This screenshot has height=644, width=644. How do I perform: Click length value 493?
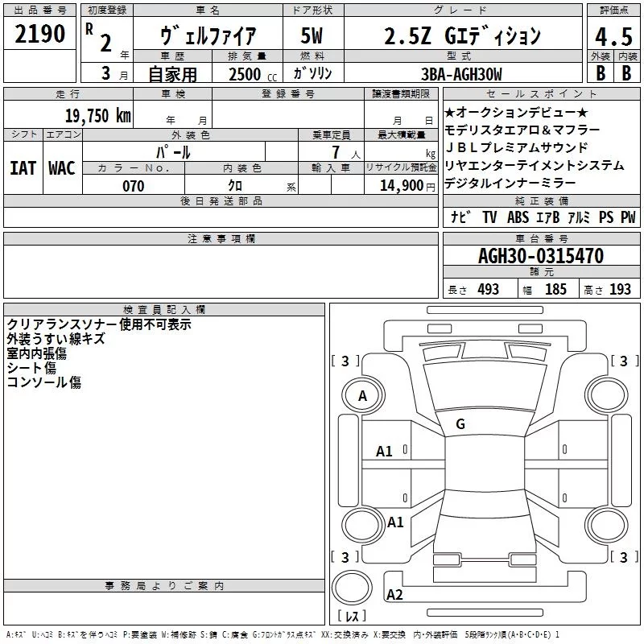pyautogui.click(x=489, y=289)
